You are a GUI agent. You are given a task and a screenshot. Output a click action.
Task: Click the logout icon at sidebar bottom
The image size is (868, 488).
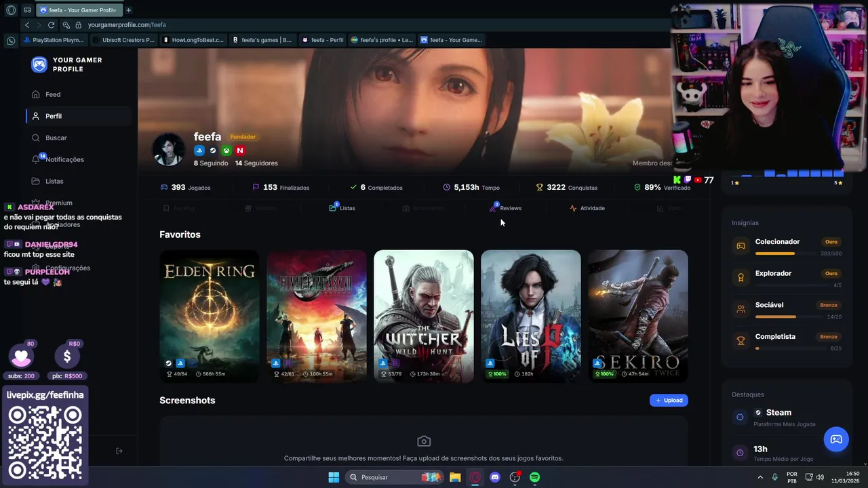tap(119, 451)
